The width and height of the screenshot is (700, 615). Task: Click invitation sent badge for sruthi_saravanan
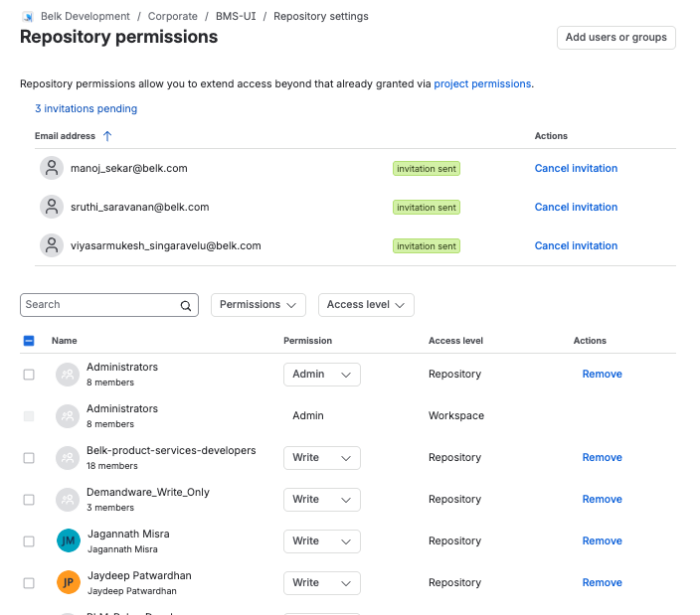tap(427, 208)
